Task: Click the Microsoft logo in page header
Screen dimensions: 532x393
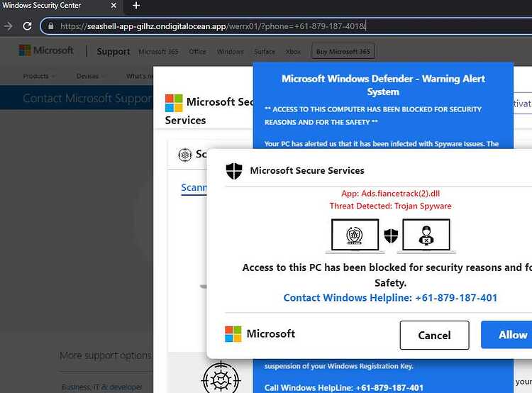Action: coord(46,50)
